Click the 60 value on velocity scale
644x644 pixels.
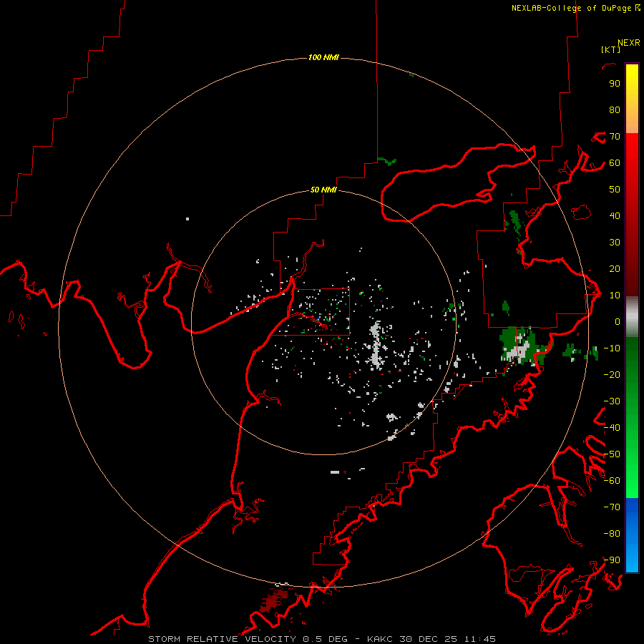tap(615, 163)
